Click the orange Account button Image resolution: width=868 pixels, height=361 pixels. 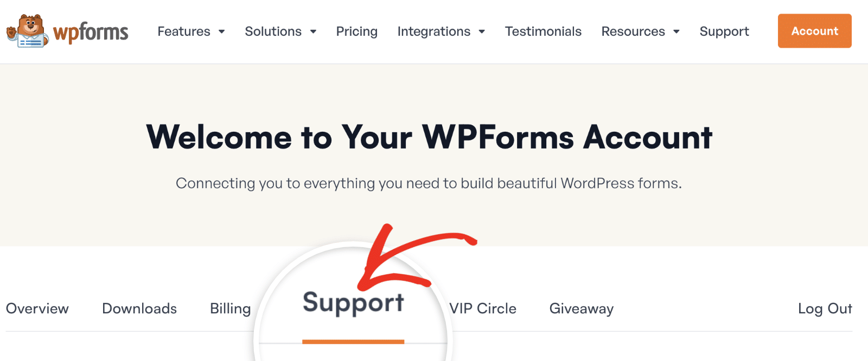coord(814,31)
